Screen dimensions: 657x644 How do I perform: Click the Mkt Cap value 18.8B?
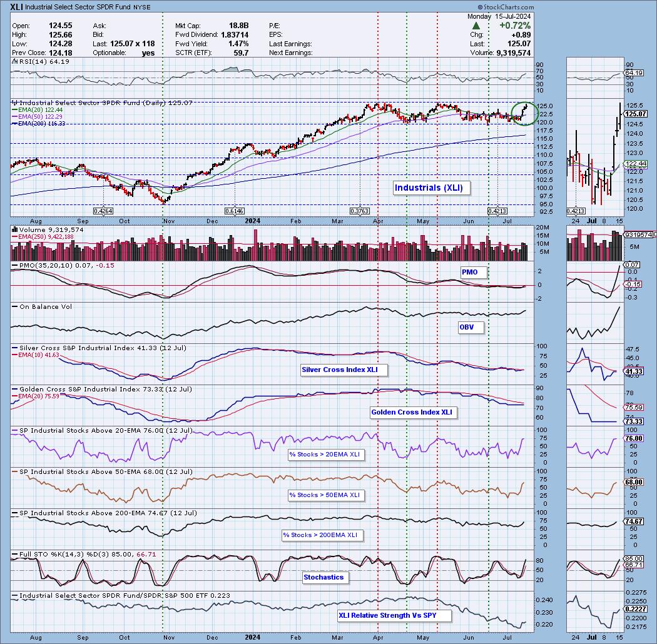239,26
